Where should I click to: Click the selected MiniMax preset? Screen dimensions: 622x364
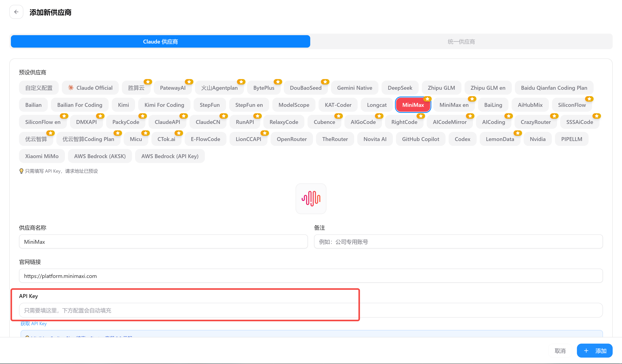point(413,105)
